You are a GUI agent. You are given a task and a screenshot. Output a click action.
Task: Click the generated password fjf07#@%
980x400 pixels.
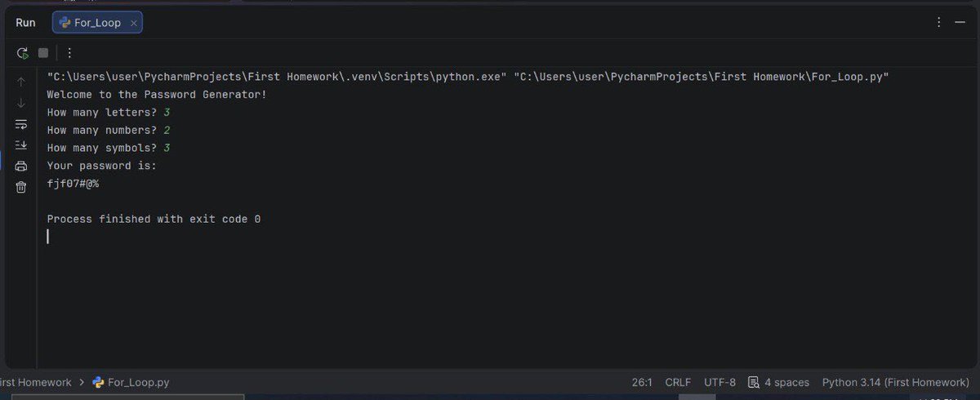pyautogui.click(x=73, y=184)
